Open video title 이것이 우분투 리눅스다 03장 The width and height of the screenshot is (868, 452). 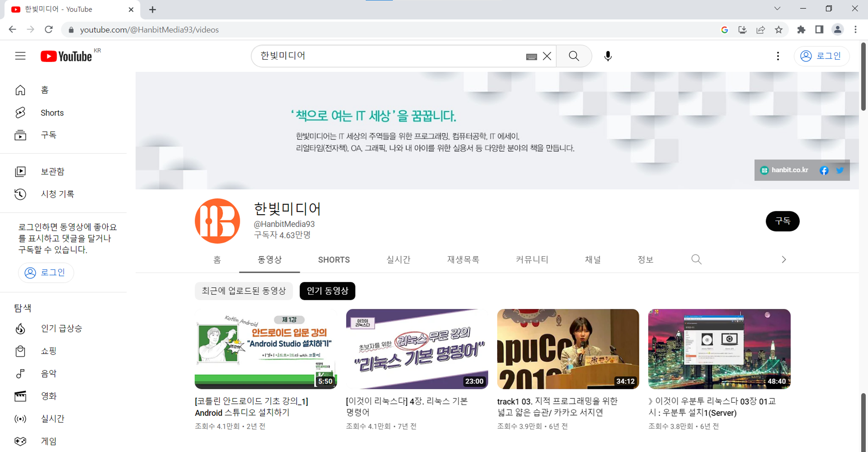[x=712, y=407]
